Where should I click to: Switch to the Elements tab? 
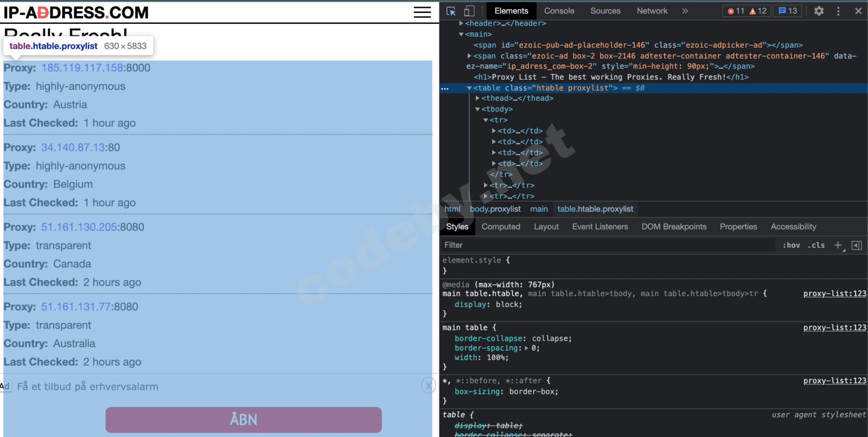pos(511,11)
